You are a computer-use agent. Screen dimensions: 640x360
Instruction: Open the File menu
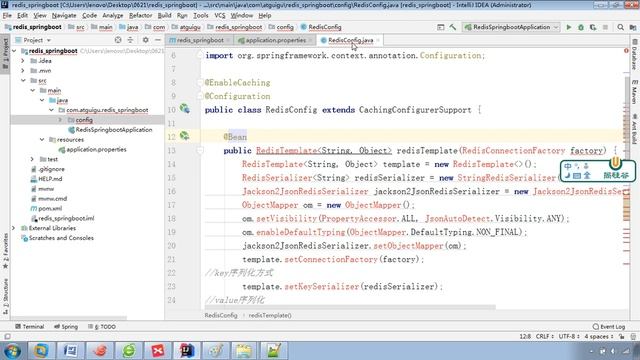[7, 16]
